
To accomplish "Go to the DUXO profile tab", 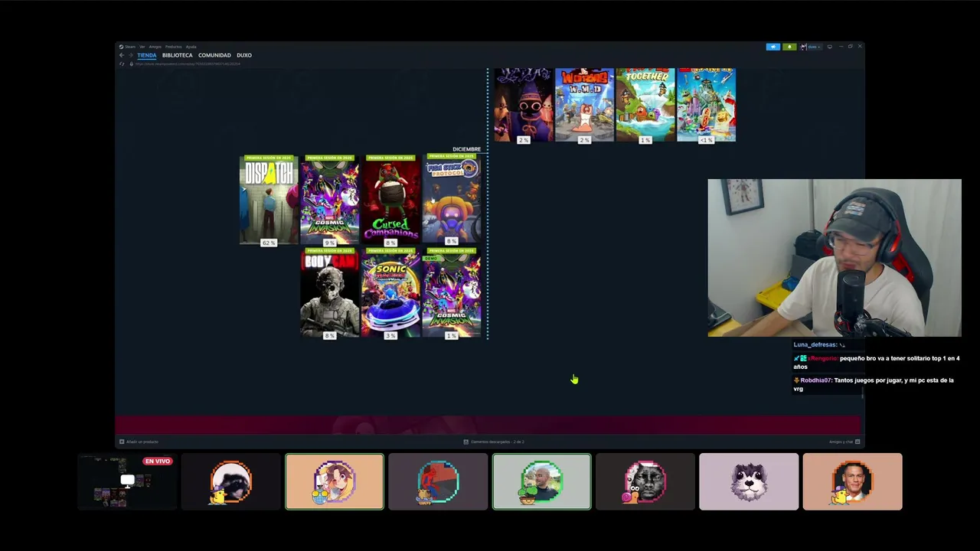I will pos(244,55).
